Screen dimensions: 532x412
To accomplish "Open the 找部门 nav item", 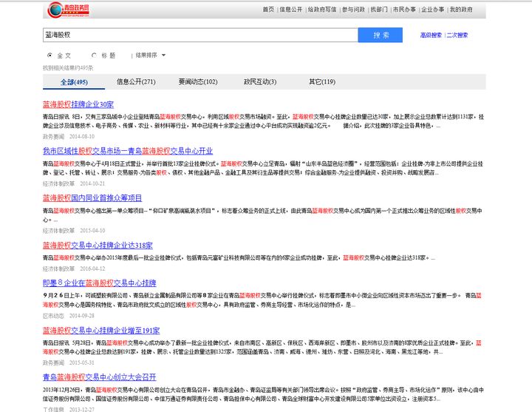I will pos(378,10).
